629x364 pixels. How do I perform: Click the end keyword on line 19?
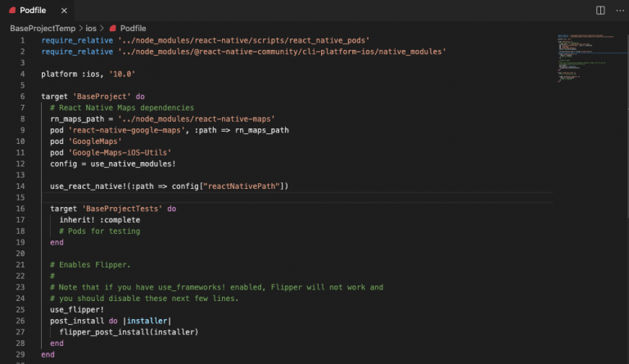point(57,242)
